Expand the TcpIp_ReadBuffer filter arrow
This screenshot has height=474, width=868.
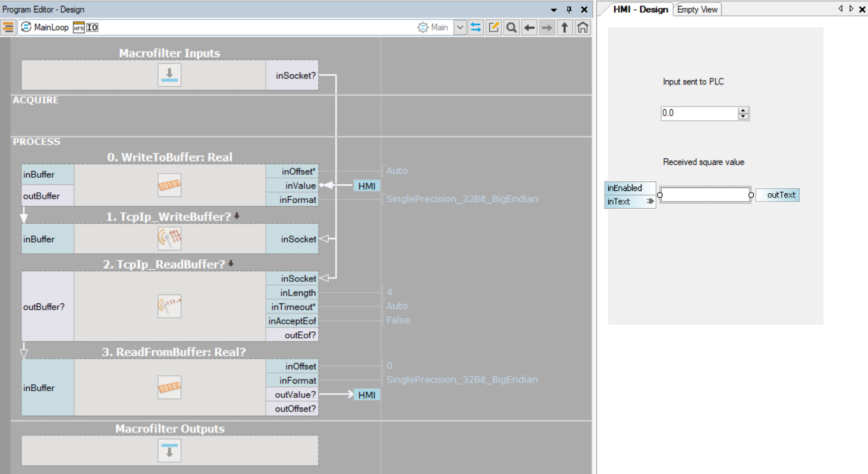[x=231, y=263]
